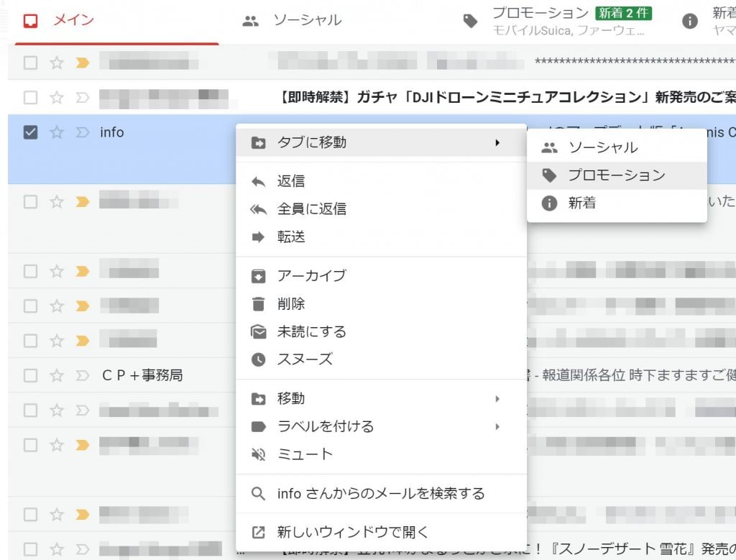This screenshot has height=560, width=736.
Task: Click the Delete (削除) trash icon
Action: tap(258, 304)
